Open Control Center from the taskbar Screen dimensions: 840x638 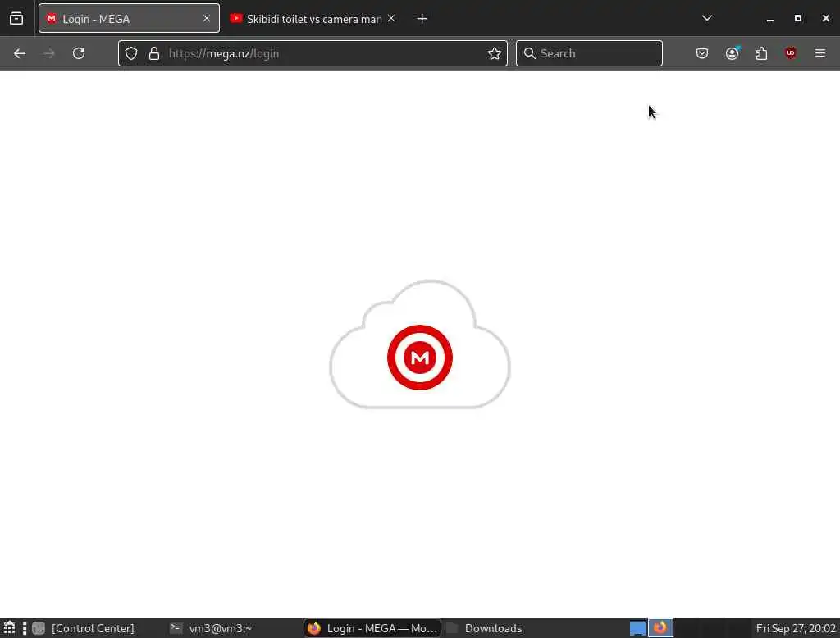point(85,628)
